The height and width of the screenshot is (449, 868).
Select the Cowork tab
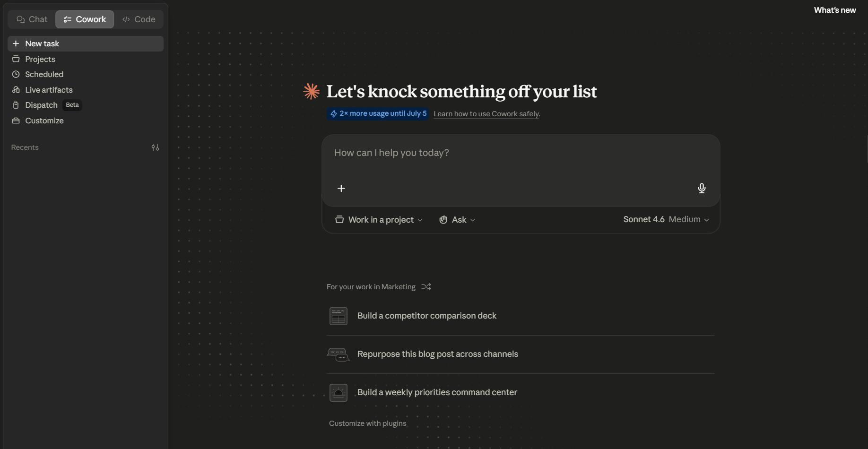85,19
